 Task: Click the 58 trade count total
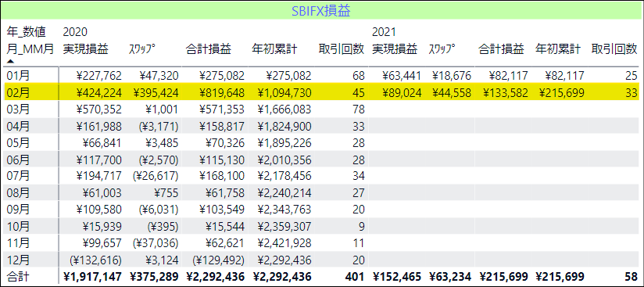631,277
